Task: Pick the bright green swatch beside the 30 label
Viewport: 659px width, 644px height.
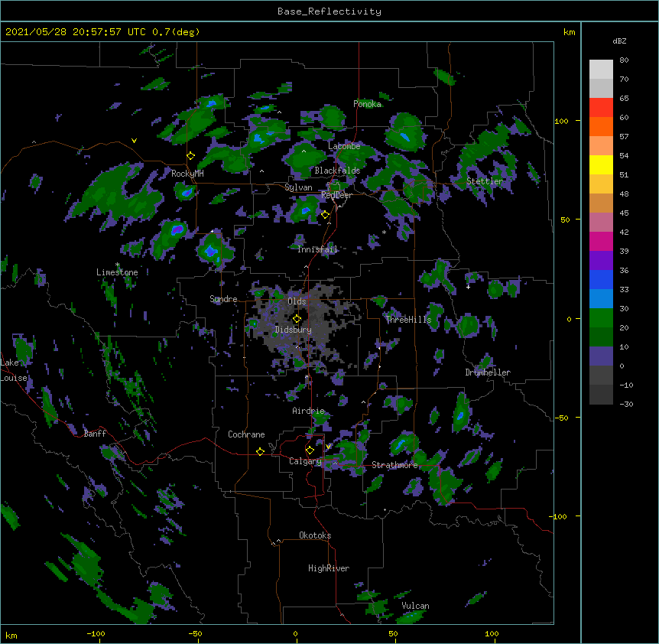Action: (601, 318)
